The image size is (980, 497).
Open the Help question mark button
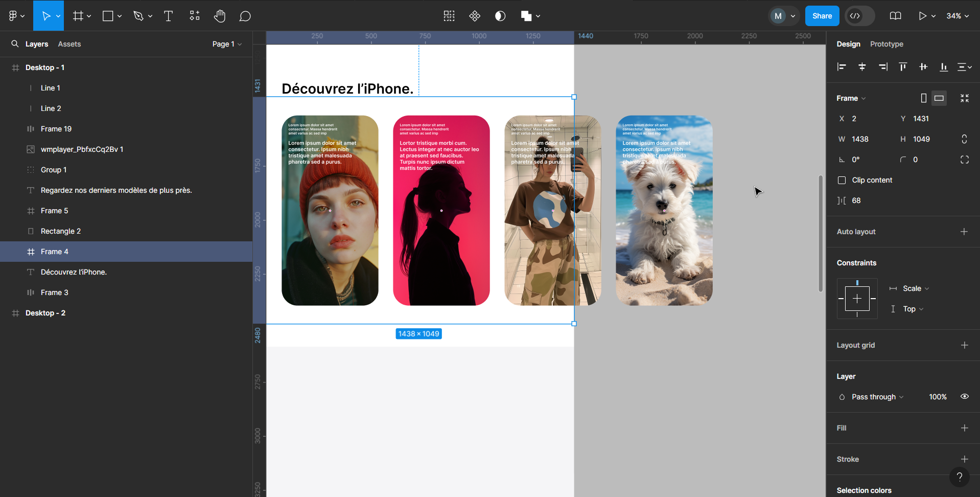tap(960, 477)
